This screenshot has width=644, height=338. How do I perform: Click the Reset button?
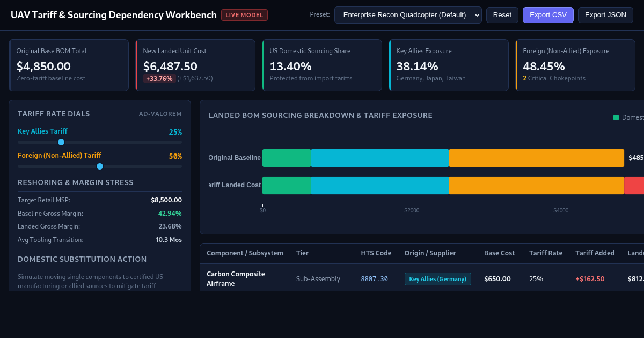(x=502, y=15)
